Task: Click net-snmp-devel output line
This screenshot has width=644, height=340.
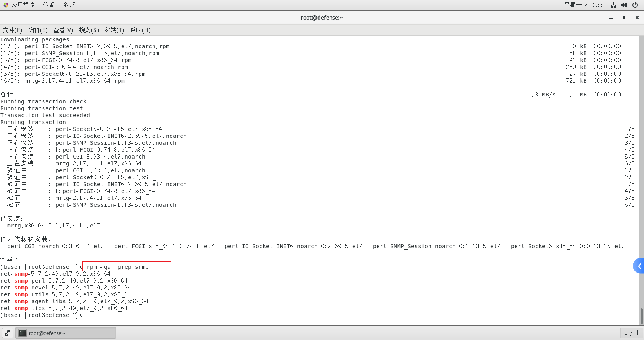Action: pyautogui.click(x=66, y=288)
